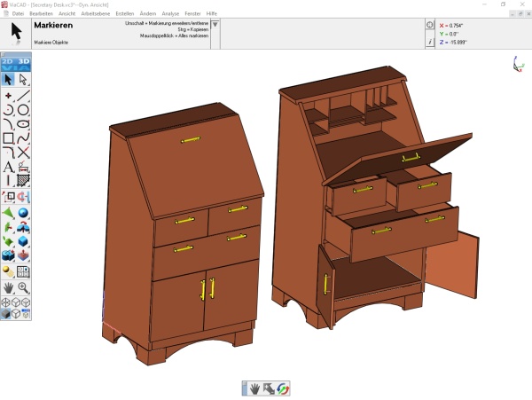Activate the Zoom magnifier tool in toolbox
Image resolution: width=532 pixels, height=400 pixels.
pyautogui.click(x=23, y=288)
